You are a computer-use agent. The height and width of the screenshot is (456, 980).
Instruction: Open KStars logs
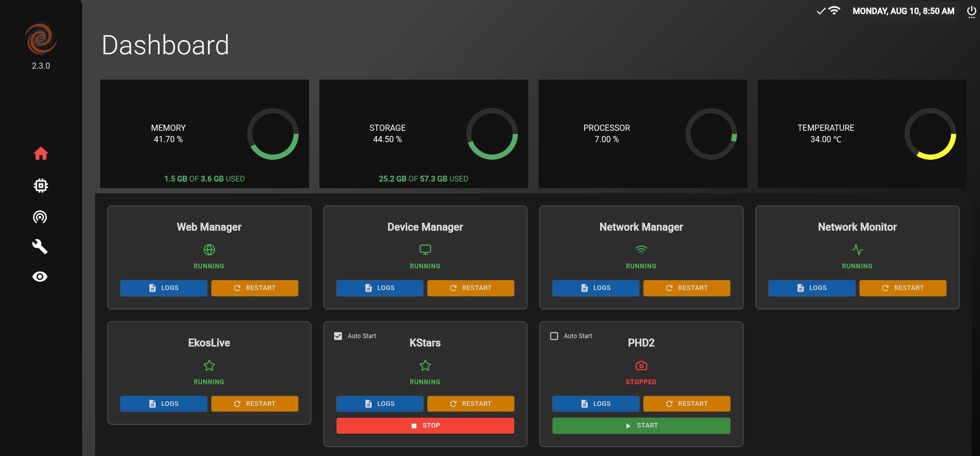[x=380, y=404]
